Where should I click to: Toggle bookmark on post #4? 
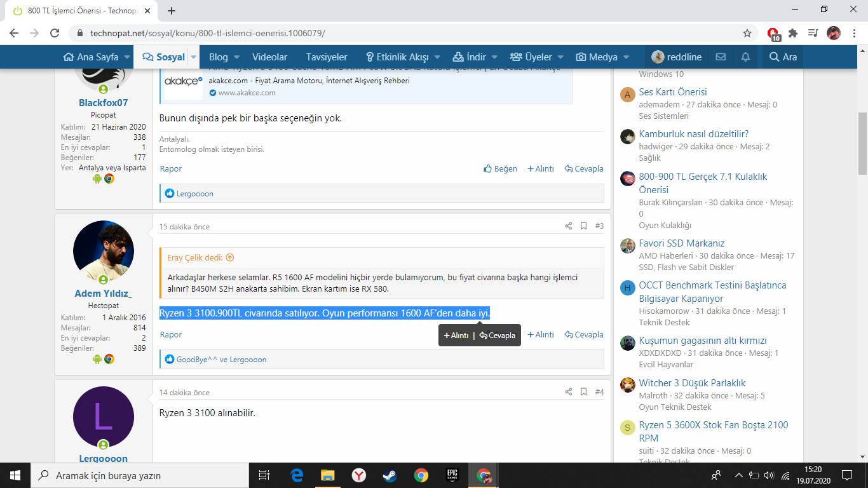(584, 392)
